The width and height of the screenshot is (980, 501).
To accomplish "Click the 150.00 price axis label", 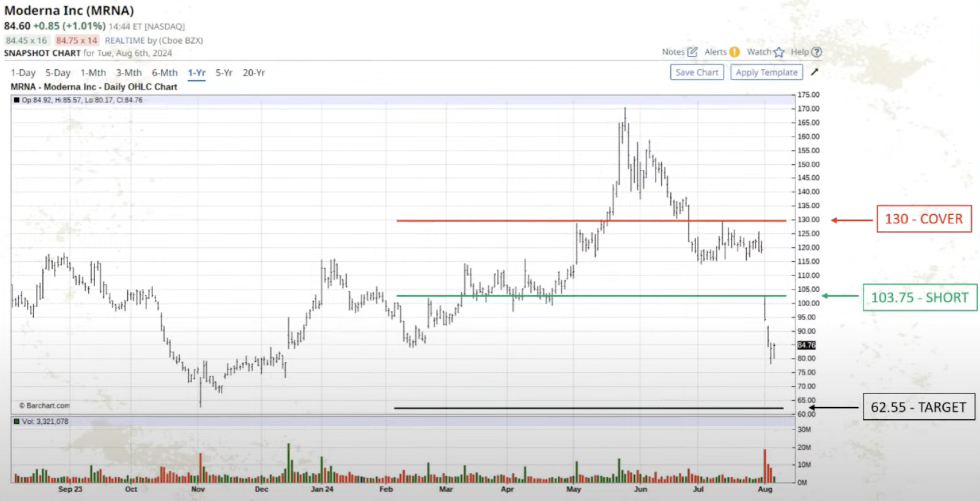I will (x=808, y=165).
